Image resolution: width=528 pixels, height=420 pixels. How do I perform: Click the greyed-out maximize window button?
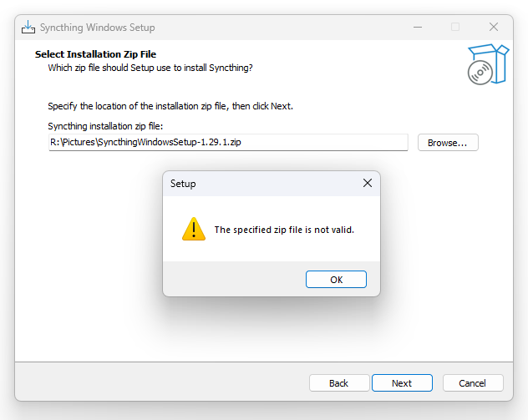coord(455,27)
